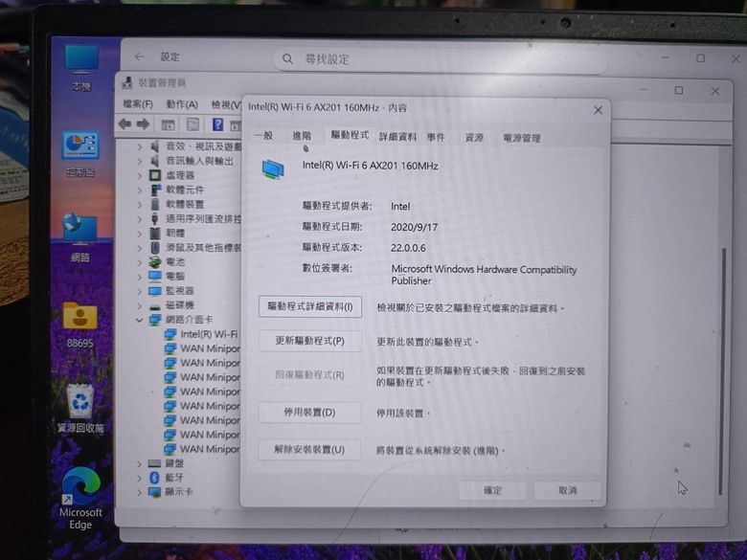747x560 pixels.
Task: Click the 滑鼠及其他指標裝置 mouse category icon
Action: 155,247
